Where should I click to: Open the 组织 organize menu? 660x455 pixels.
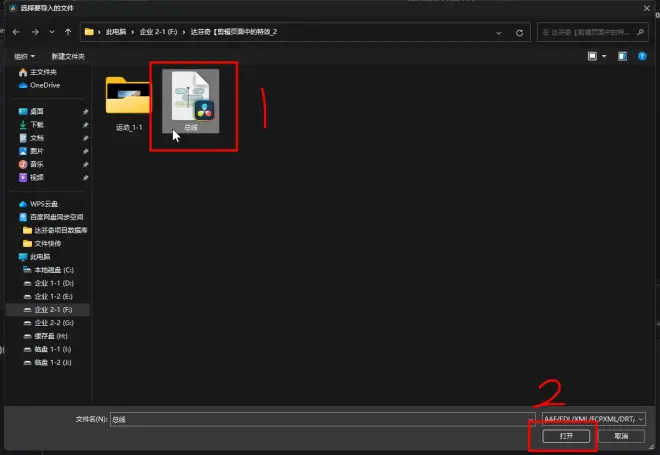pyautogui.click(x=24, y=56)
